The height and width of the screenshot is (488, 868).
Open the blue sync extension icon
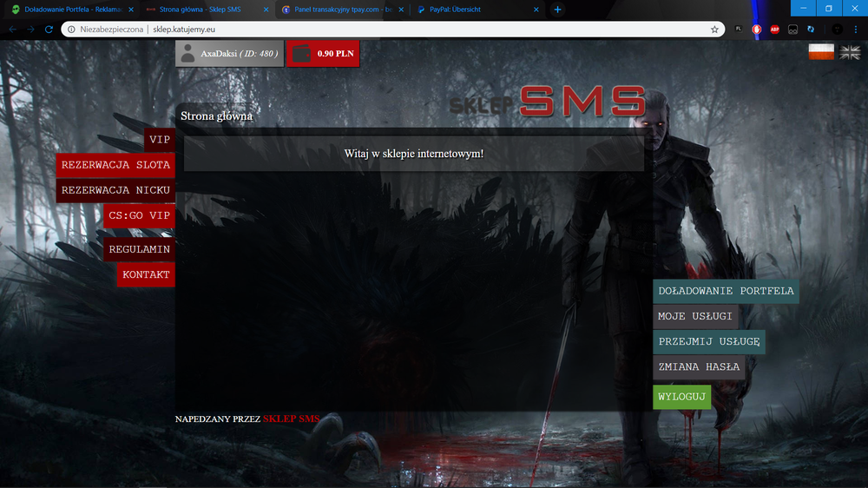click(x=811, y=30)
